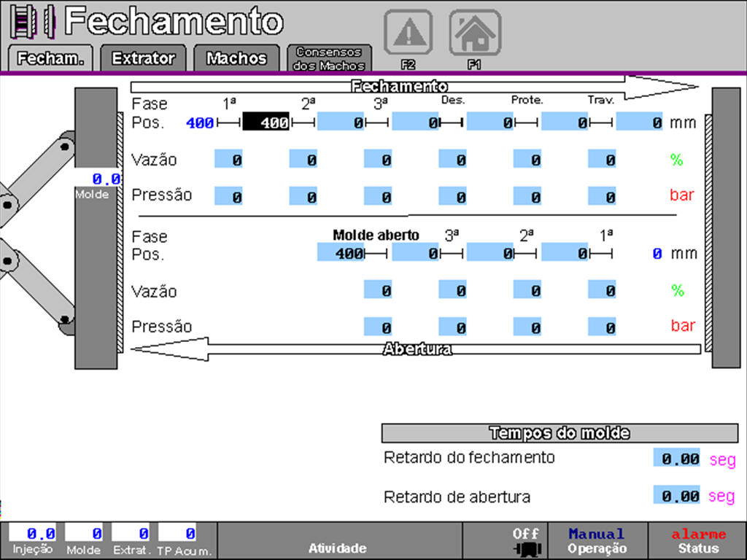This screenshot has width=747, height=560.
Task: Edit the highlighted 400 closing position field
Action: pyautogui.click(x=266, y=122)
